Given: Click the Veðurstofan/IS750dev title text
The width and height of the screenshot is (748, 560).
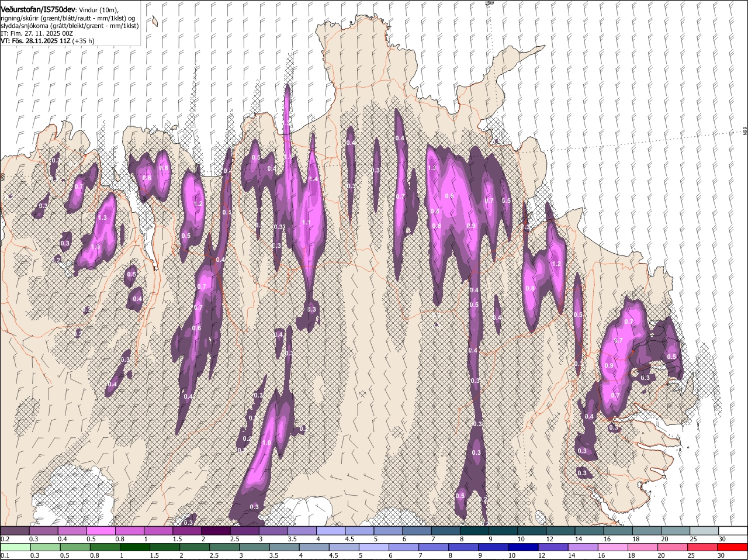Looking at the screenshot, I should [38, 9].
